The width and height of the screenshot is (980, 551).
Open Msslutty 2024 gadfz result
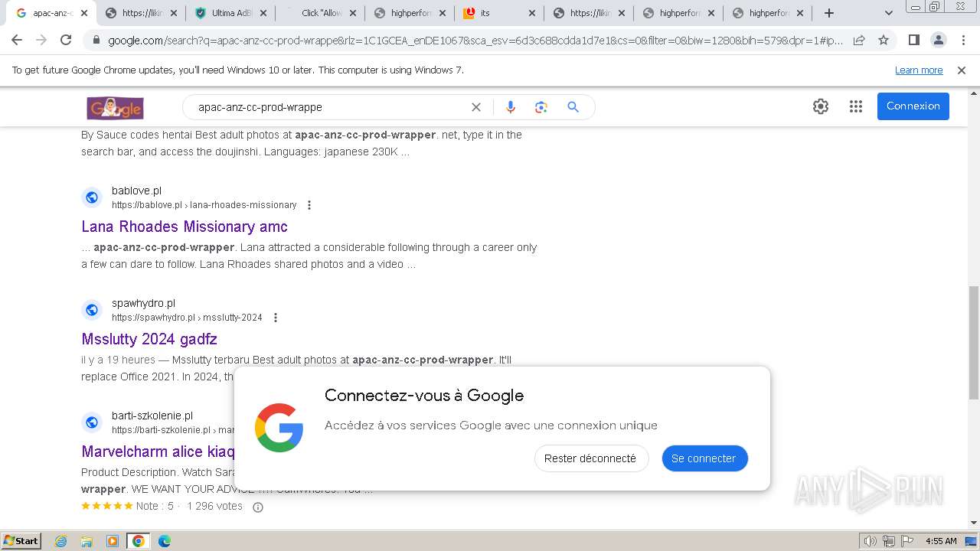(x=149, y=339)
